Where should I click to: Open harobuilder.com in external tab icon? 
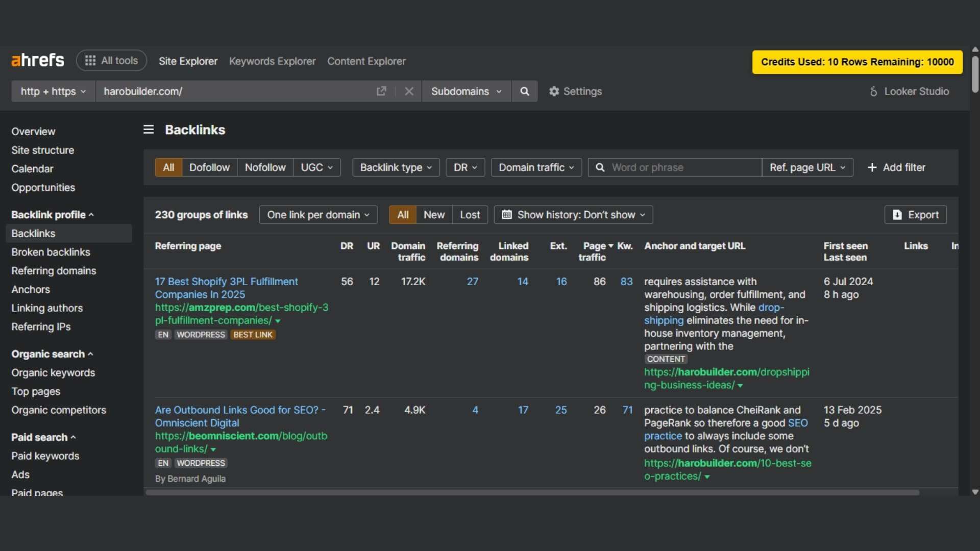point(381,91)
